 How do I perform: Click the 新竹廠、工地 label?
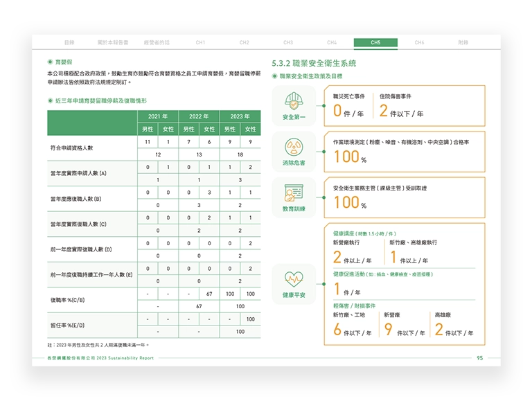tap(349, 315)
